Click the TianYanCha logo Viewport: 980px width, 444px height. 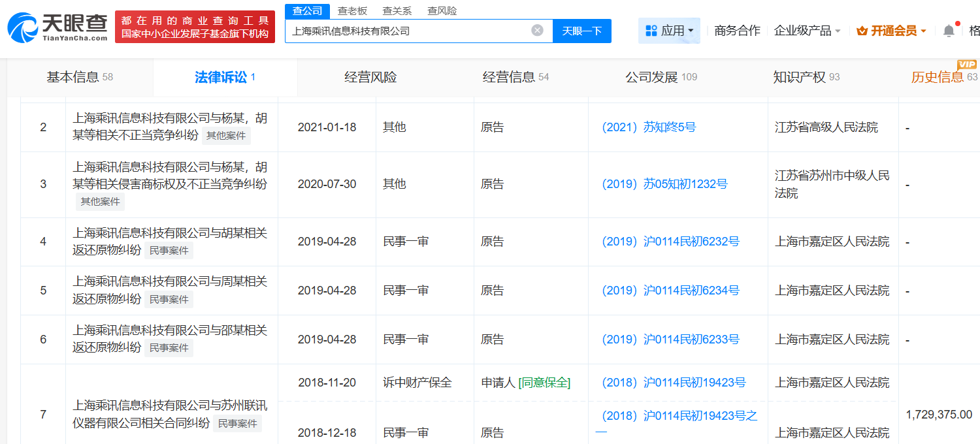click(x=57, y=27)
